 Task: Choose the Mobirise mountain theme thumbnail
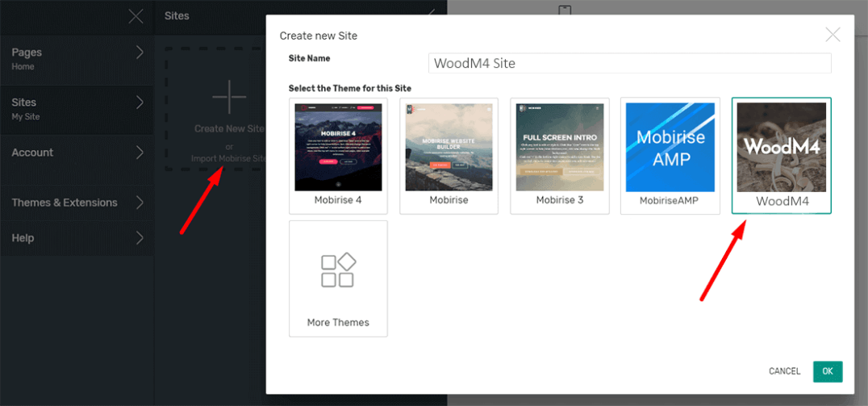(449, 147)
